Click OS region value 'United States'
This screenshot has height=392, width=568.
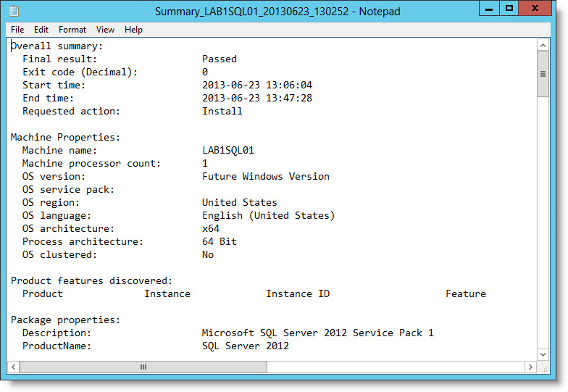[239, 203]
